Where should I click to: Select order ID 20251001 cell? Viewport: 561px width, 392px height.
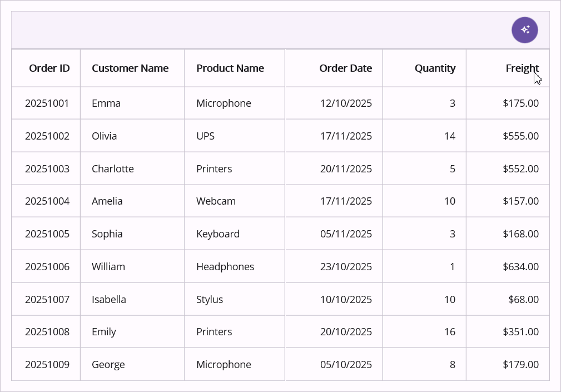click(47, 103)
